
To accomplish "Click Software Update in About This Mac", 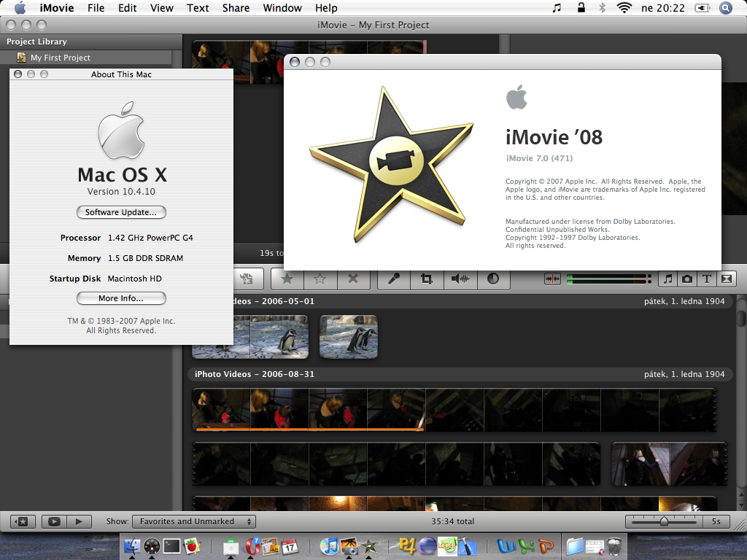I will pos(121,212).
